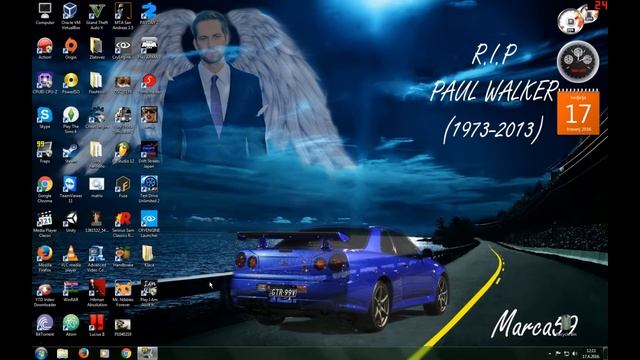Select the Steam desktop shortcut
This screenshot has width=640, height=360.
point(71,152)
